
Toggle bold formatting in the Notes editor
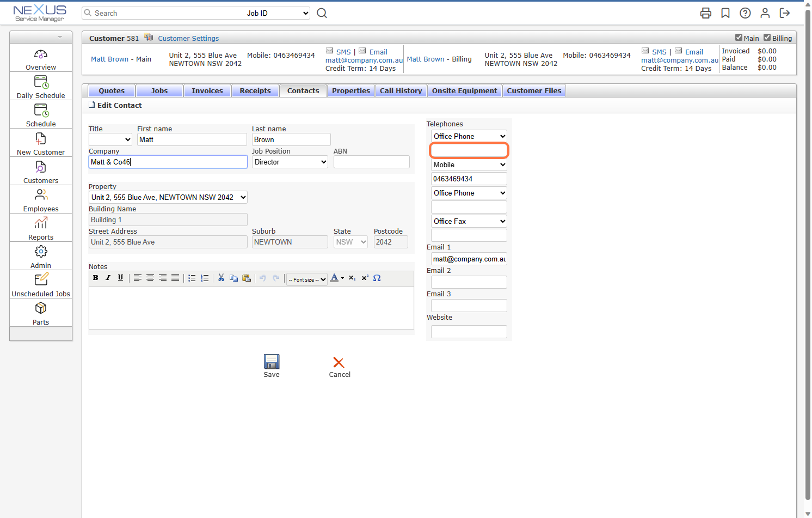click(95, 278)
